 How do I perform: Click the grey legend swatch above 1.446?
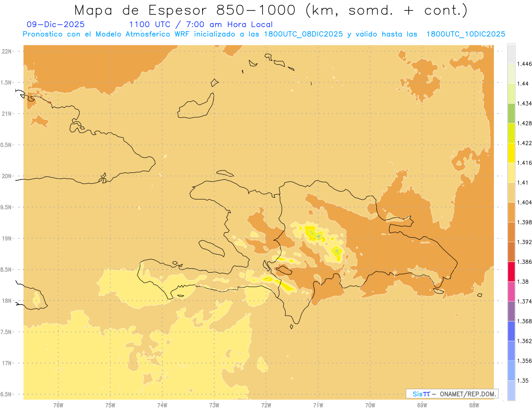(x=511, y=54)
